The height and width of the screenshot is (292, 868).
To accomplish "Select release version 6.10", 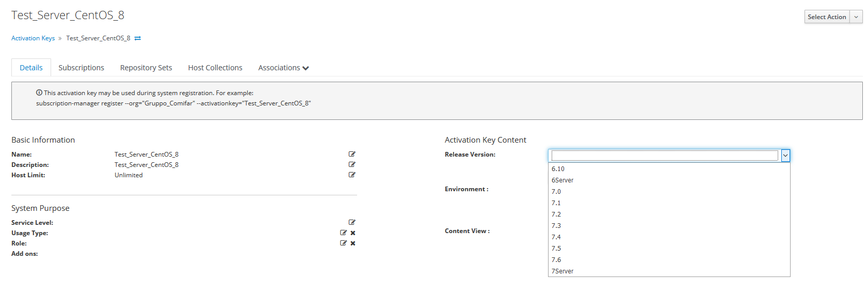I will coord(558,169).
